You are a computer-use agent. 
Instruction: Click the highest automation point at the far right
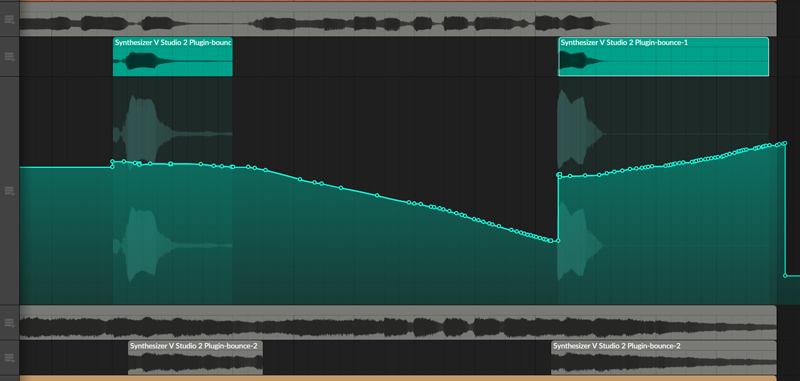pos(784,143)
